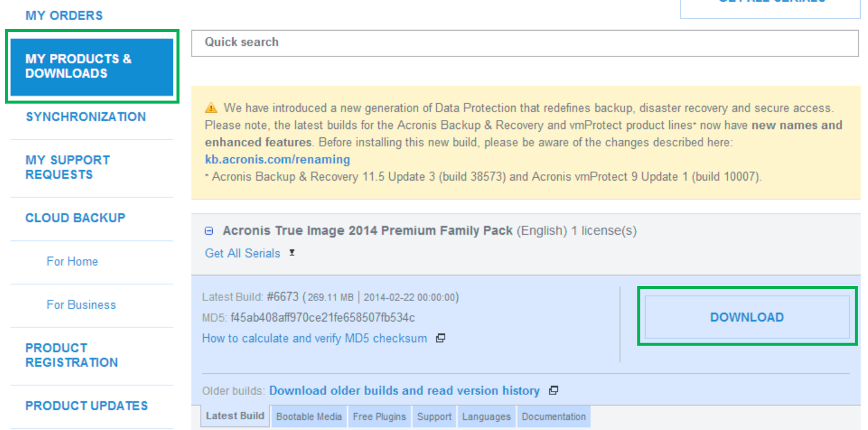Image resolution: width=868 pixels, height=430 pixels.
Task: Click the Download button for the latest build
Action: tap(746, 317)
